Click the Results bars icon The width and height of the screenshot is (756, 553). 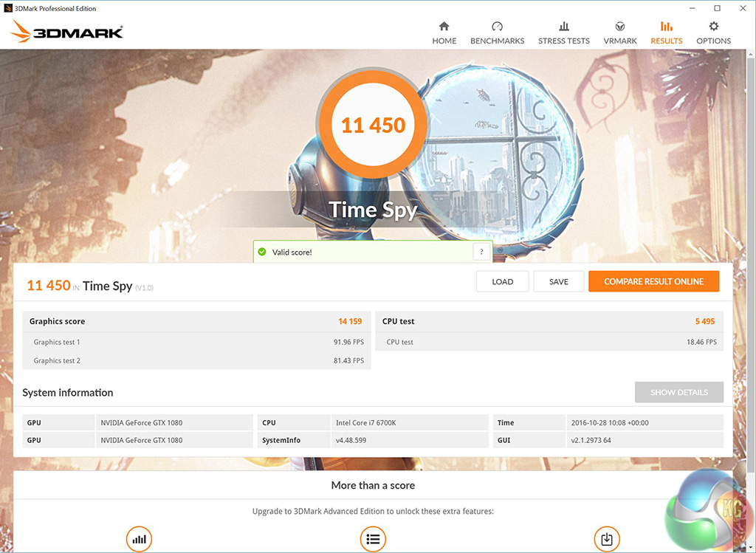(667, 26)
